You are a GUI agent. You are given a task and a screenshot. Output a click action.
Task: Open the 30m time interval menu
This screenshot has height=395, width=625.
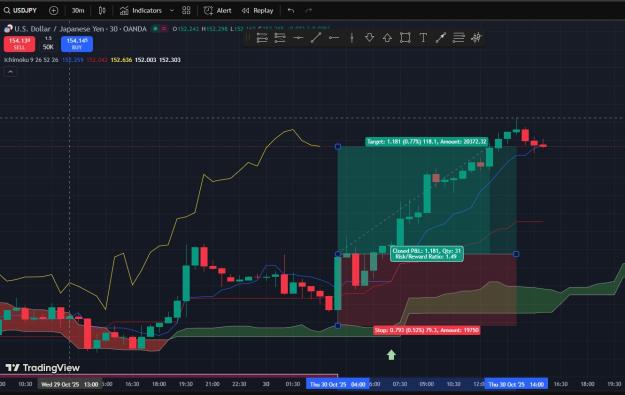[x=78, y=11]
